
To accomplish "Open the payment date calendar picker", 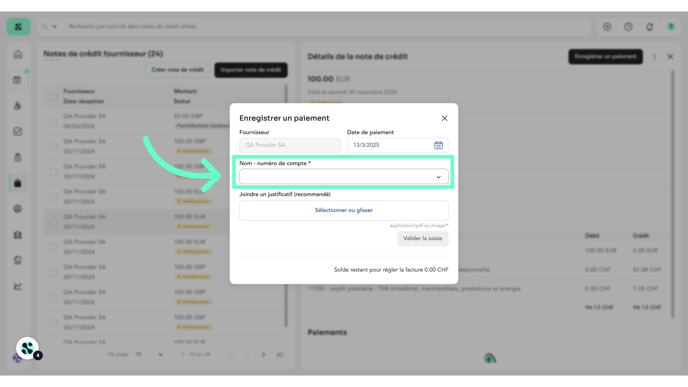I will [x=438, y=145].
